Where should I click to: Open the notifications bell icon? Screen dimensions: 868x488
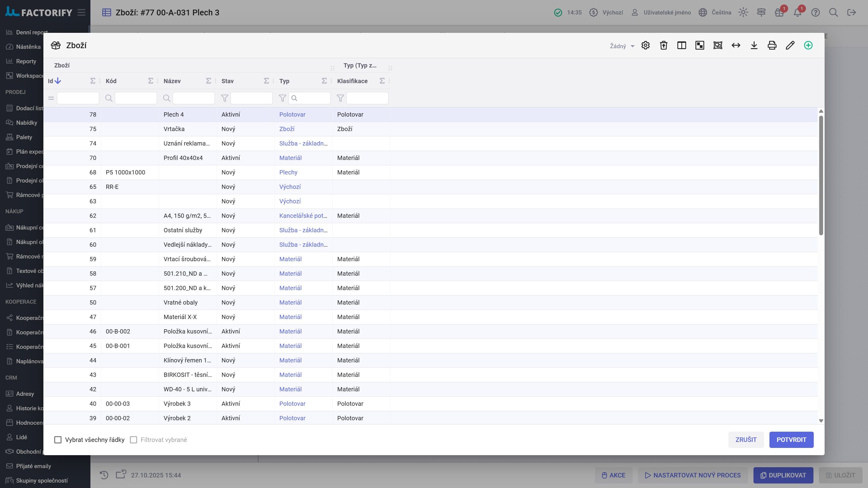click(x=797, y=12)
